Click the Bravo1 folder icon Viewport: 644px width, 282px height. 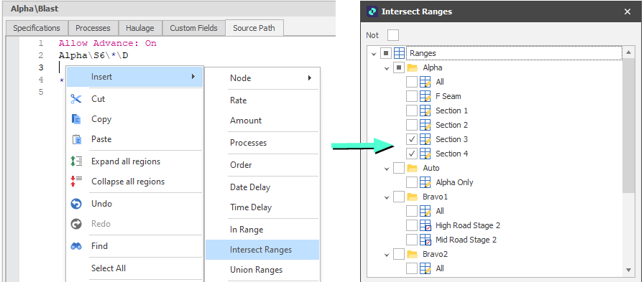pyautogui.click(x=412, y=197)
